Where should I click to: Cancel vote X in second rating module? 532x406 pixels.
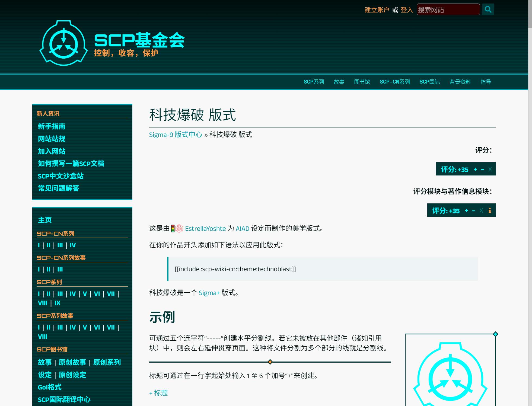pyautogui.click(x=481, y=211)
